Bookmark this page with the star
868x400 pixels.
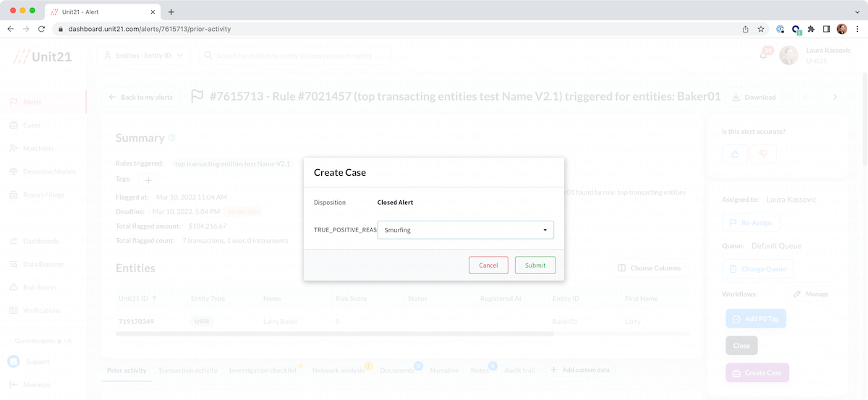[761, 29]
